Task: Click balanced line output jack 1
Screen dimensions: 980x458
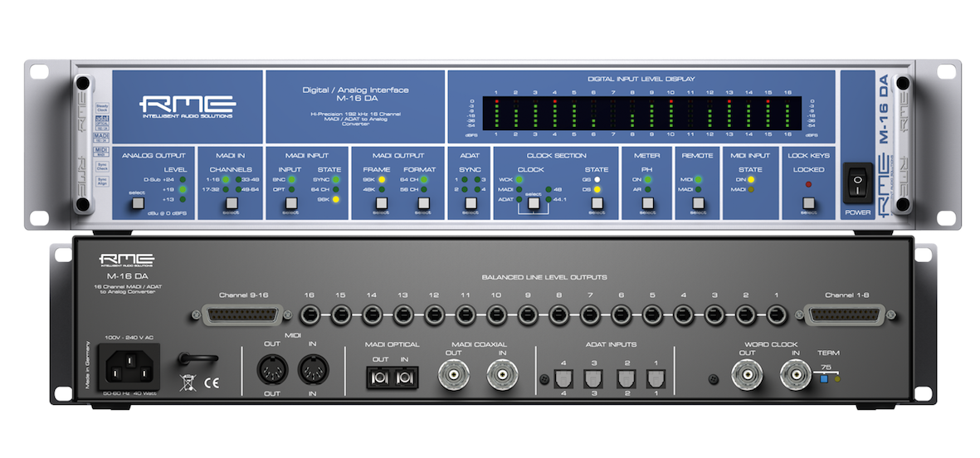Action: point(776,315)
